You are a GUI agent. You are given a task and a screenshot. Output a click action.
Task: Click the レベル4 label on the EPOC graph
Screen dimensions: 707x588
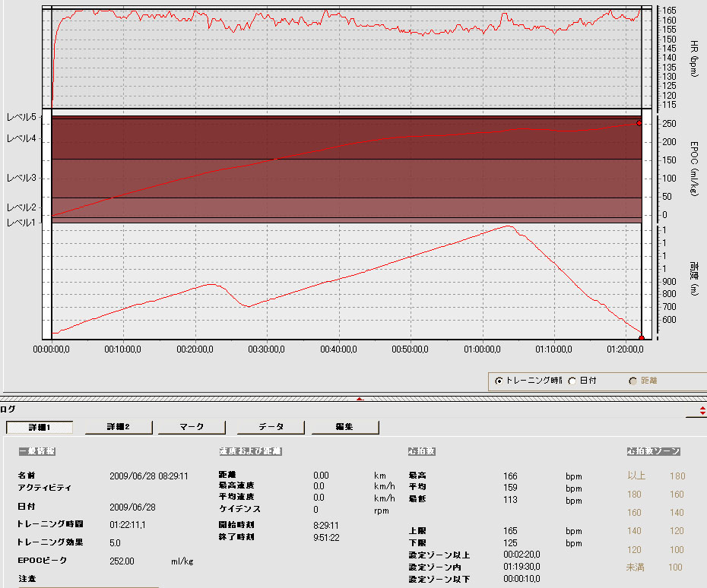(21, 138)
